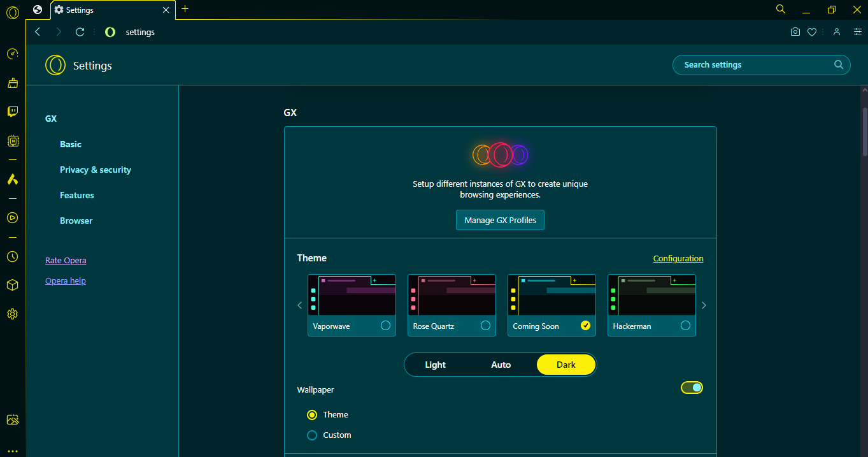
Task: Open the yellow A-shaped sidebar app
Action: pyautogui.click(x=12, y=179)
